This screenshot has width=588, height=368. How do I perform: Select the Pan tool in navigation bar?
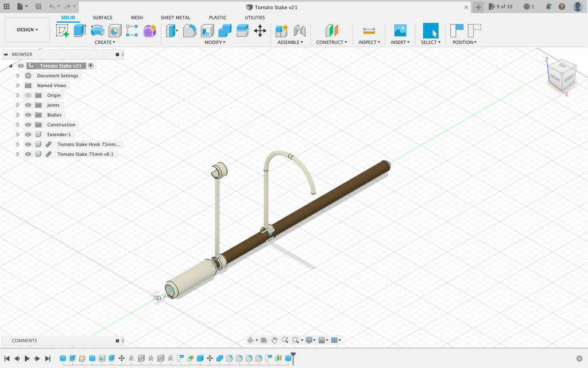tap(274, 340)
